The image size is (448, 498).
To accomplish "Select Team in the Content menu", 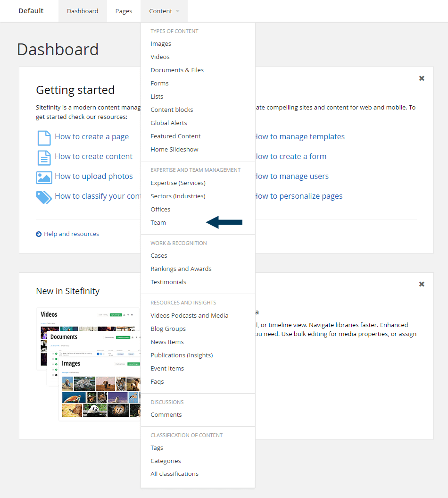I will (x=158, y=223).
